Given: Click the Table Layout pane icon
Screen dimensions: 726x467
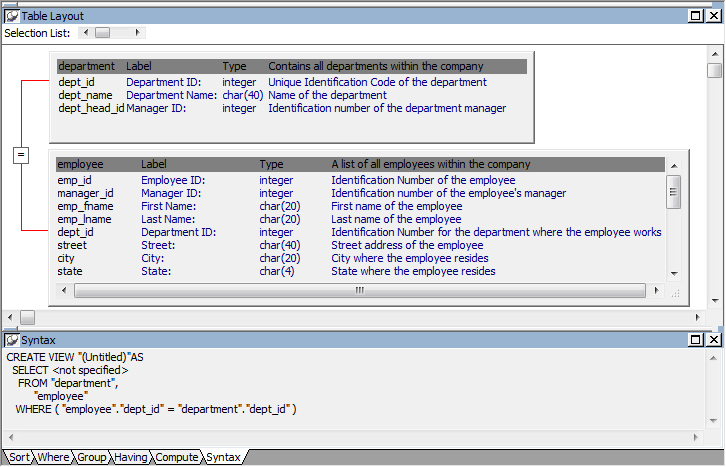Looking at the screenshot, I should pyautogui.click(x=12, y=16).
